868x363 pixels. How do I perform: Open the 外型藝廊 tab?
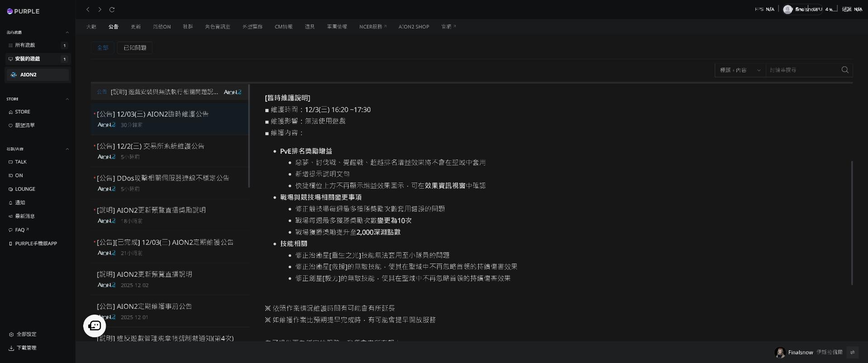tap(252, 27)
